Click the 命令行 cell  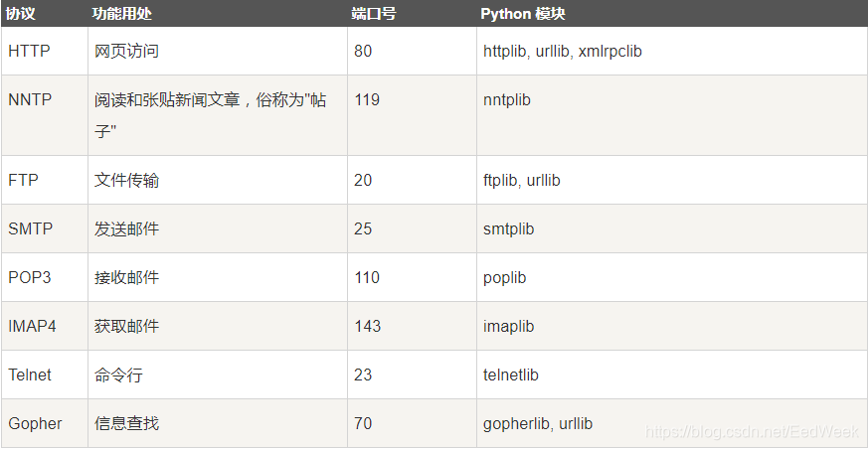tap(218, 375)
